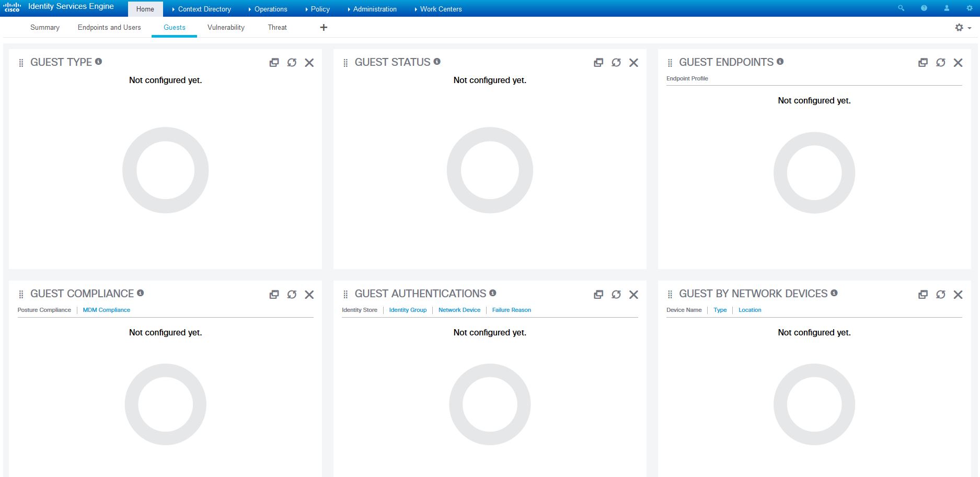980x477 pixels.
Task: Select Identity Store view
Action: [360, 310]
